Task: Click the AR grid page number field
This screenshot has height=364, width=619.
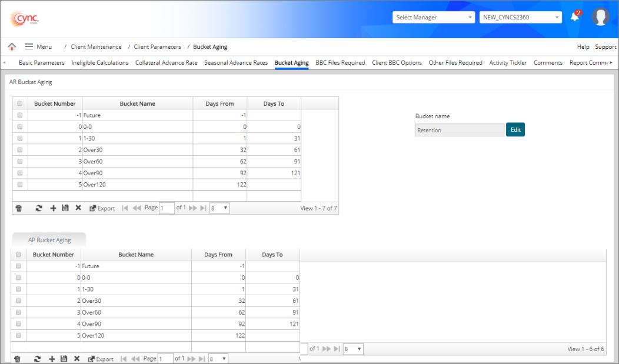Action: pyautogui.click(x=167, y=208)
